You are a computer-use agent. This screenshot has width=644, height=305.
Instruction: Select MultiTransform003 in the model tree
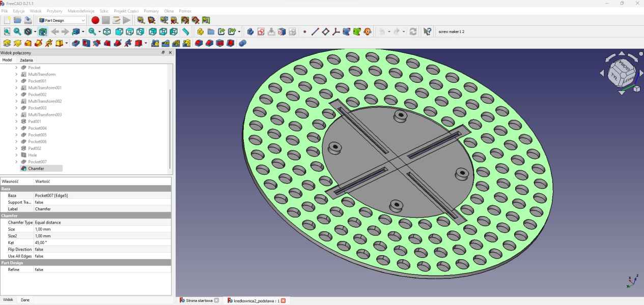pyautogui.click(x=45, y=115)
